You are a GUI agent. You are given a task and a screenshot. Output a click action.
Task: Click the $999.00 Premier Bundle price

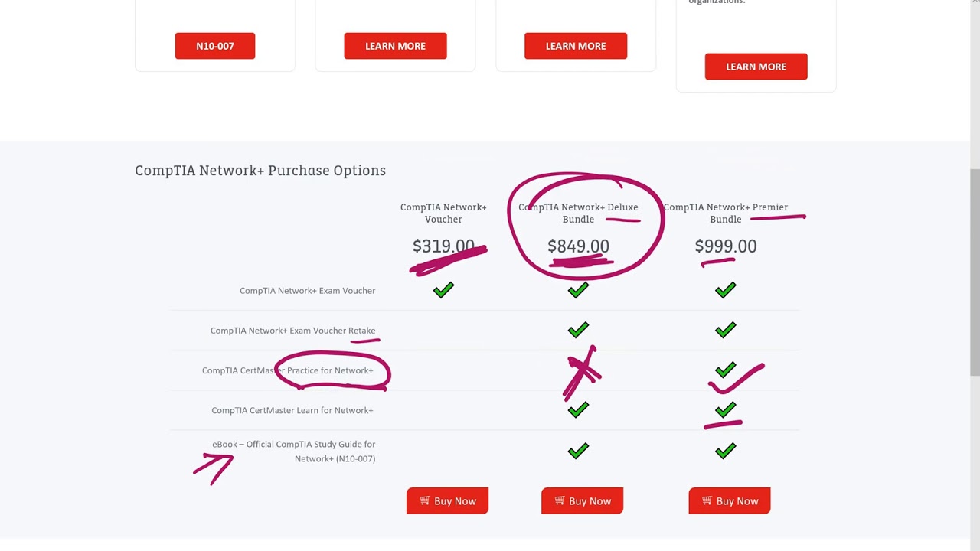725,246
